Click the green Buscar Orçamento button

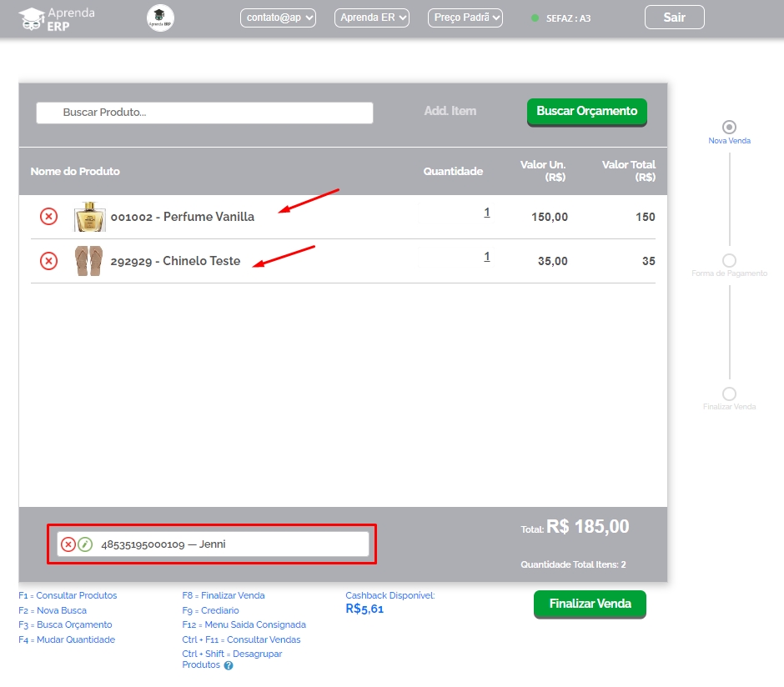(x=586, y=112)
